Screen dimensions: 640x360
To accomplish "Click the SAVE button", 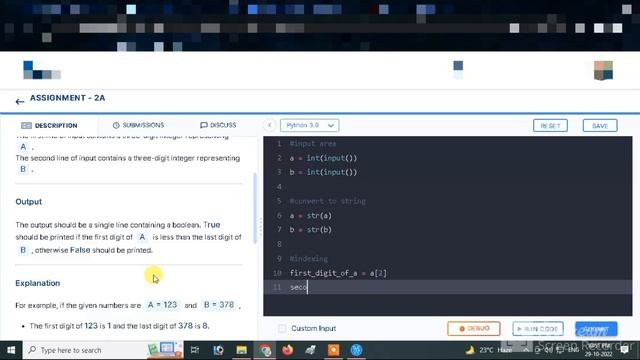I will [x=600, y=126].
